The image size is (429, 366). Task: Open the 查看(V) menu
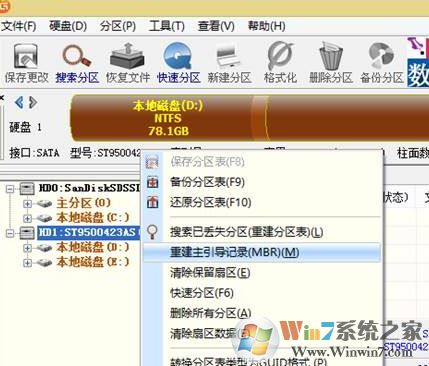click(x=216, y=26)
